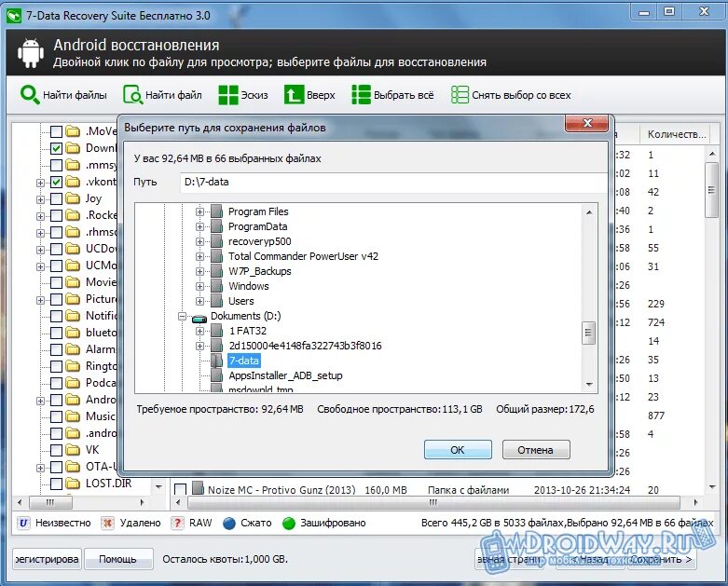Click the Program Files folder icon
Image resolution: width=728 pixels, height=586 pixels.
point(216,211)
